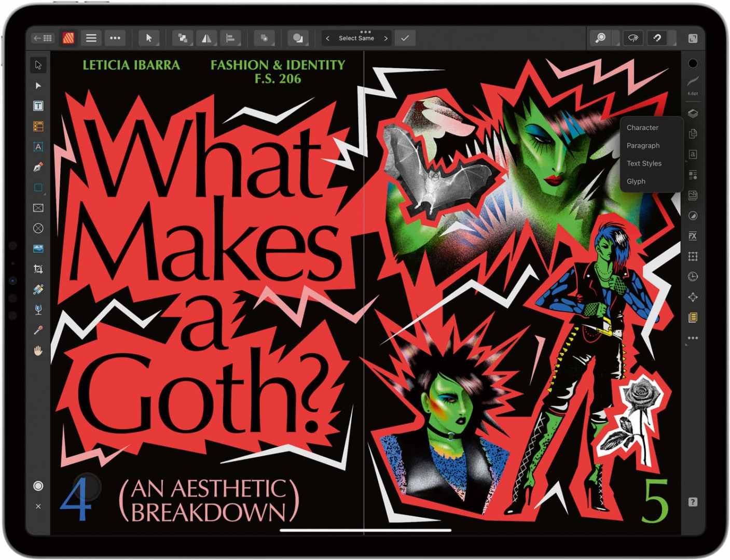
Task: Open the Layer Effects FX panel
Action: pyautogui.click(x=693, y=236)
